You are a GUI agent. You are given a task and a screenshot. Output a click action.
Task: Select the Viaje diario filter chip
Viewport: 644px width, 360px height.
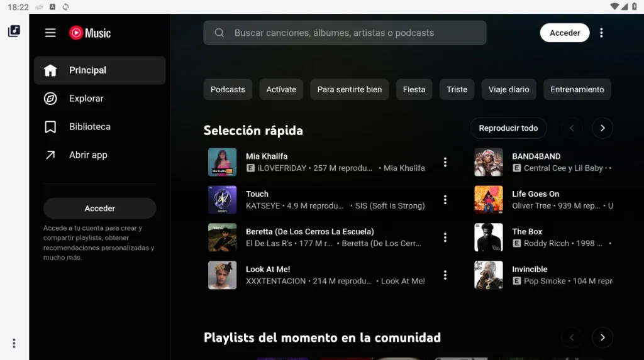(x=509, y=89)
